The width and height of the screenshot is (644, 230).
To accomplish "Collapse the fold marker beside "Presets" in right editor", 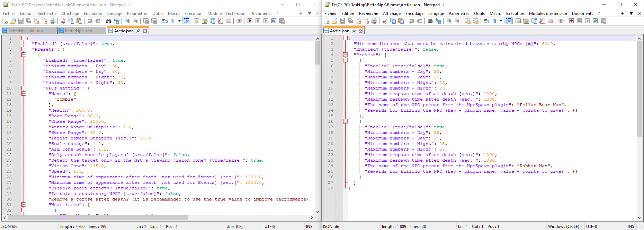I will tap(345, 55).
